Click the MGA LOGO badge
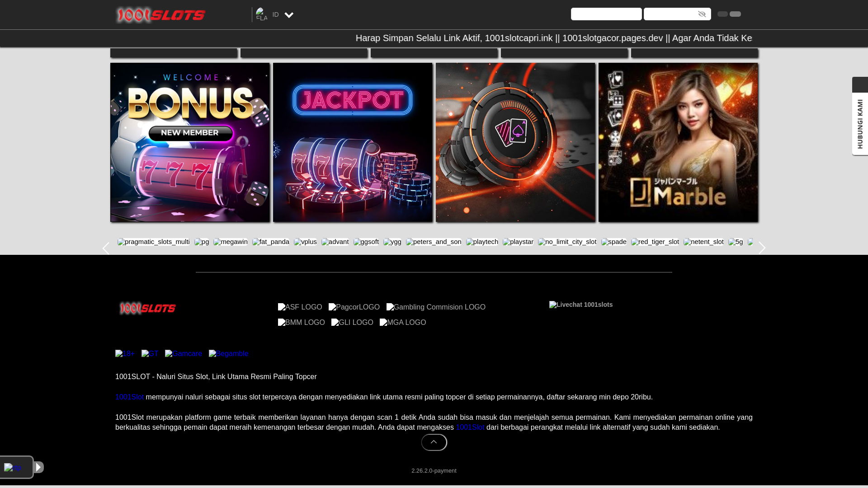Viewport: 868px width, 488px height. [403, 322]
